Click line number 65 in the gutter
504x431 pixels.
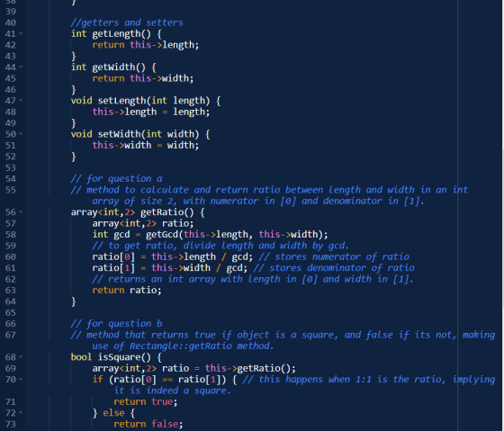coord(11,313)
